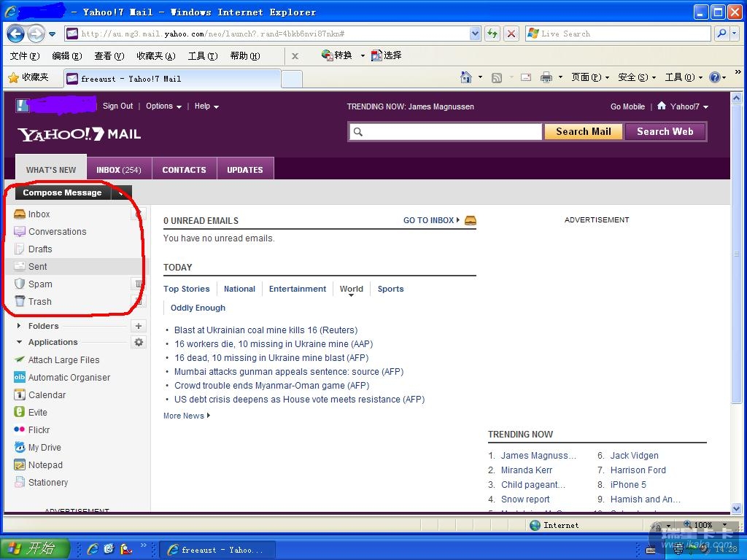Click the GO TO INBOX link
This screenshot has height=560, width=747.
(x=428, y=220)
